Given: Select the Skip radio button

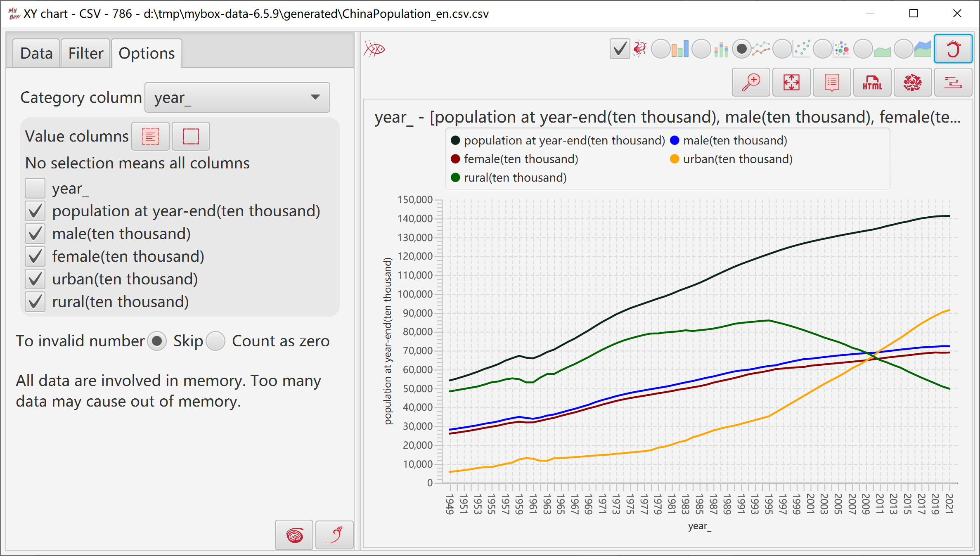Looking at the screenshot, I should click(x=157, y=341).
